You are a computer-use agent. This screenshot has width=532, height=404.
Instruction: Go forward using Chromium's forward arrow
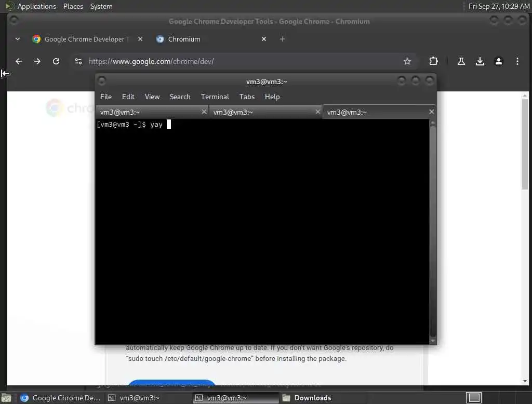pyautogui.click(x=37, y=61)
